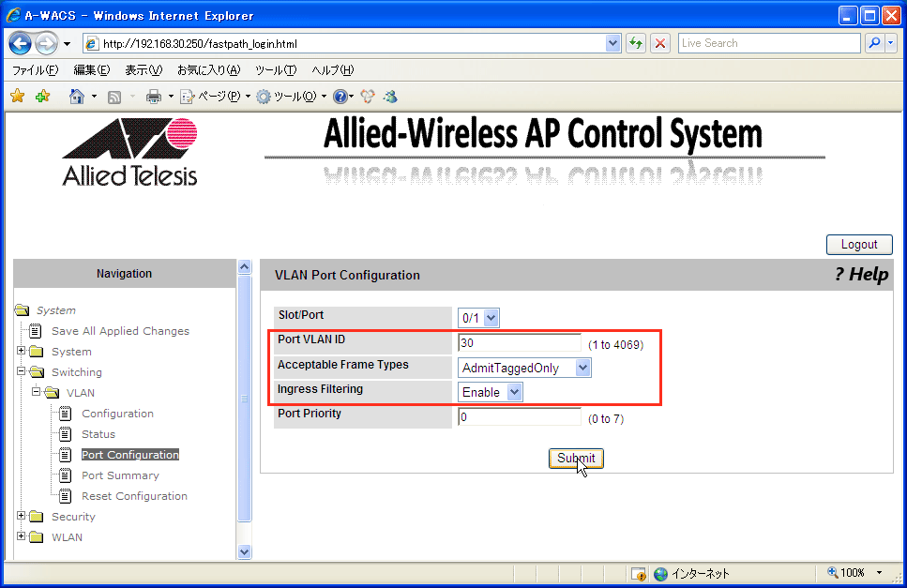Open the ツール(O) gear toolbar menu
The height and width of the screenshot is (588, 907).
pyautogui.click(x=291, y=97)
